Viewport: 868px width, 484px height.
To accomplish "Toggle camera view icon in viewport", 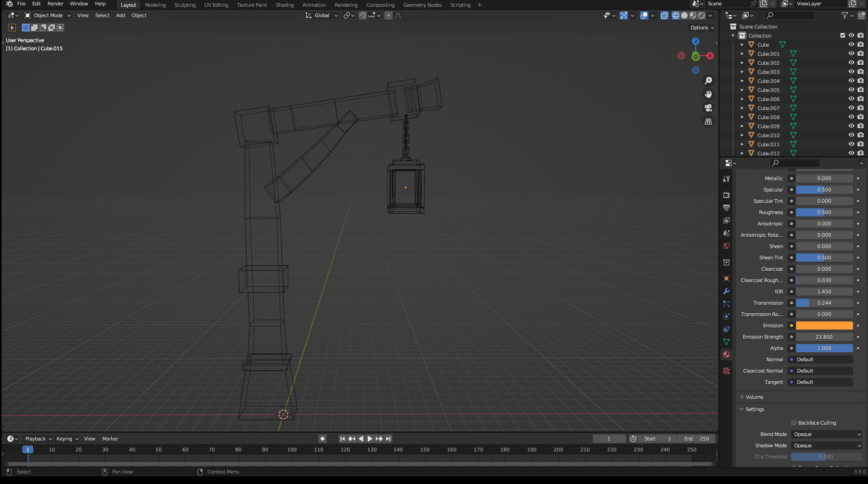I will (x=708, y=108).
